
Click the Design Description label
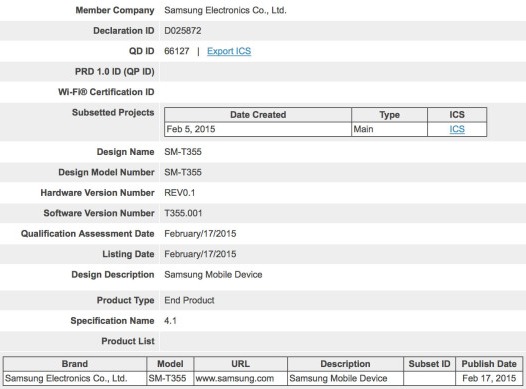113,275
